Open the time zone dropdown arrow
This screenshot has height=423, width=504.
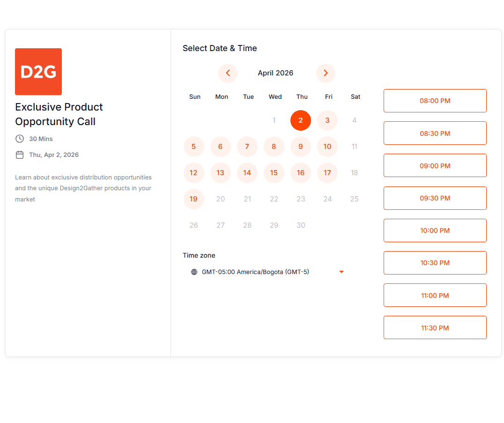click(x=341, y=272)
